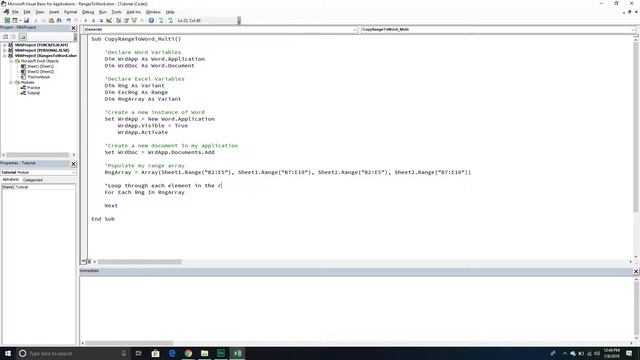Image resolution: width=640 pixels, height=360 pixels.
Task: Click the blue Help question-mark icon
Action: coord(151,20)
